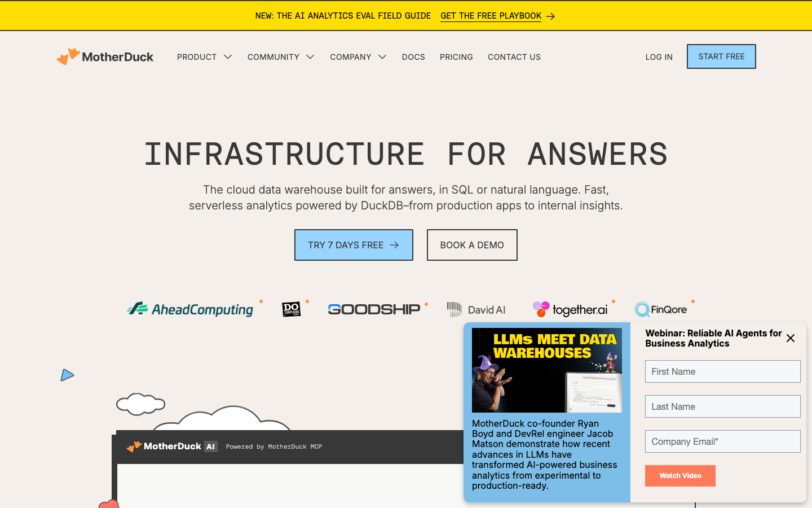Image resolution: width=812 pixels, height=508 pixels.
Task: Click the announcement banner field guide text
Action: click(343, 16)
